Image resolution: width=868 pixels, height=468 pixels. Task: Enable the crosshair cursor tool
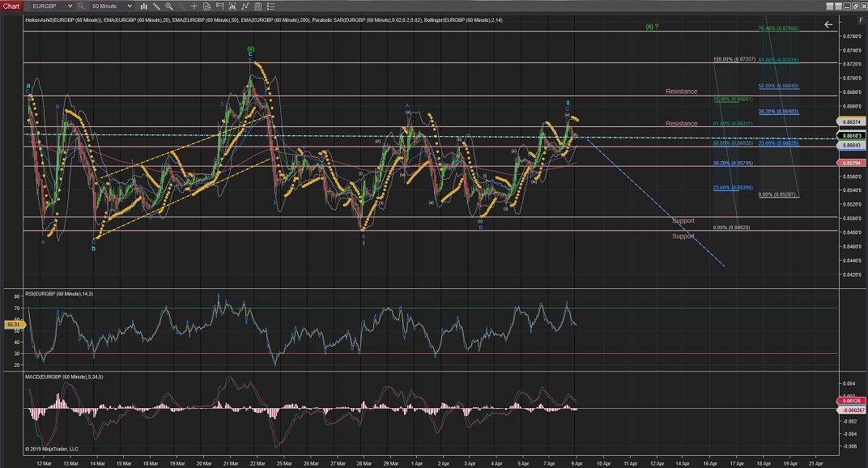pyautogui.click(x=194, y=6)
